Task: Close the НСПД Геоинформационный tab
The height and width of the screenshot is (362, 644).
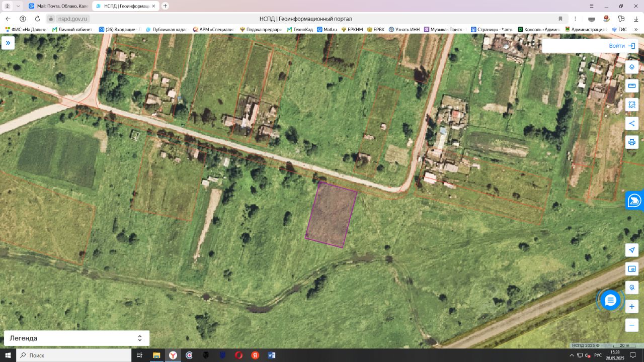Action: (x=153, y=6)
